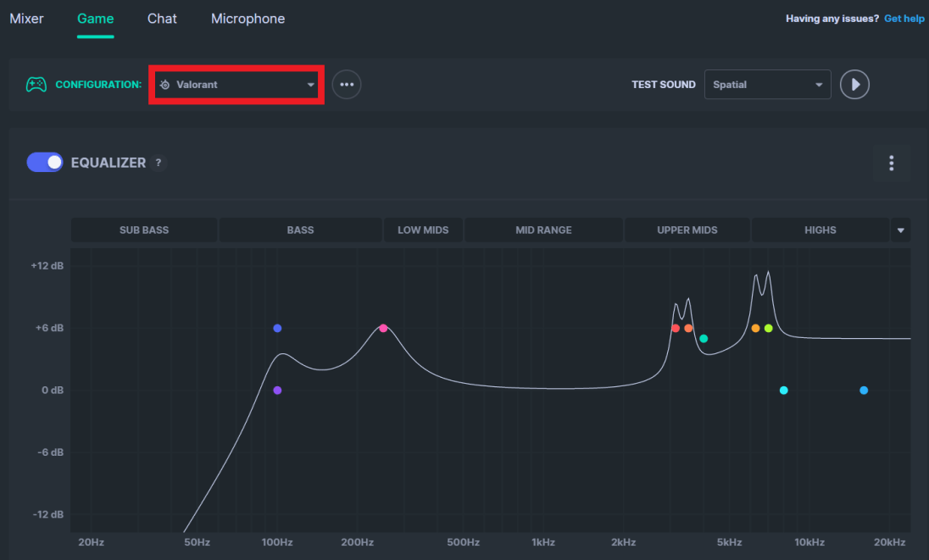
Task: Open the Chat tab
Action: click(x=162, y=19)
